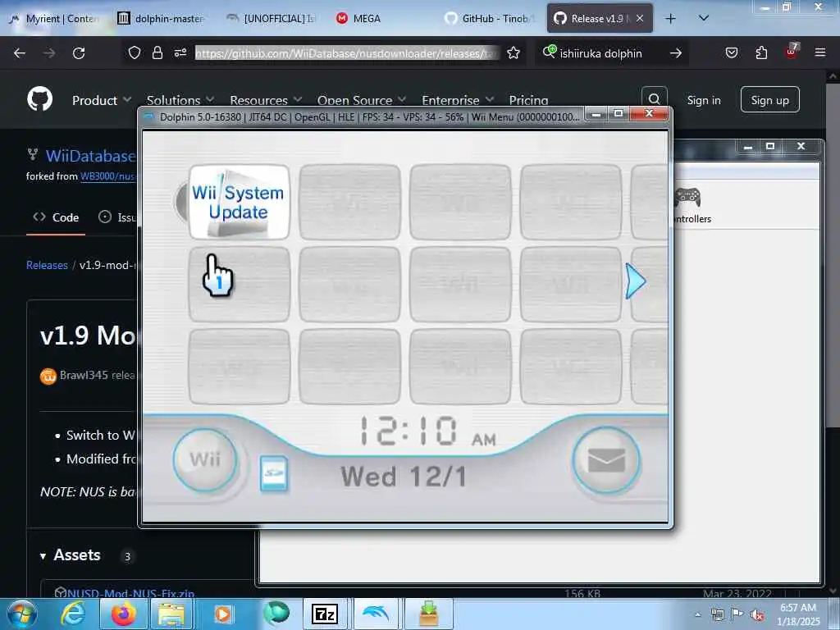
Task: Expand the Resources dropdown
Action: (x=267, y=100)
